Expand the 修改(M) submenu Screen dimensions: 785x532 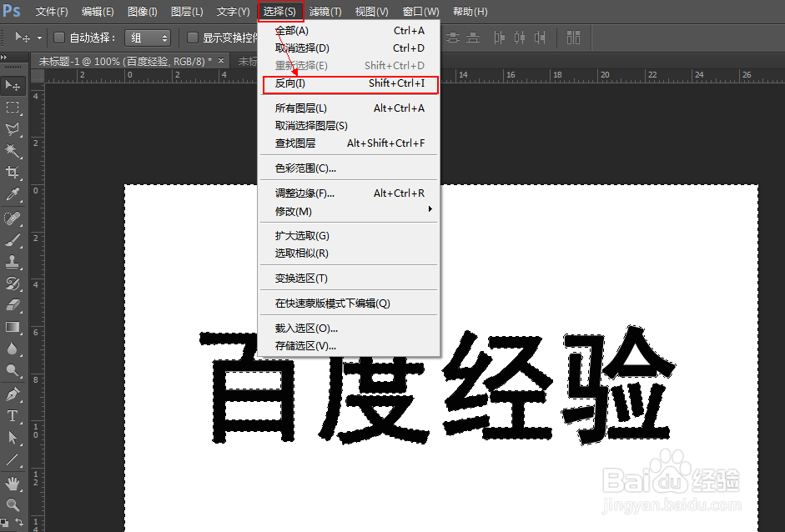[x=349, y=211]
